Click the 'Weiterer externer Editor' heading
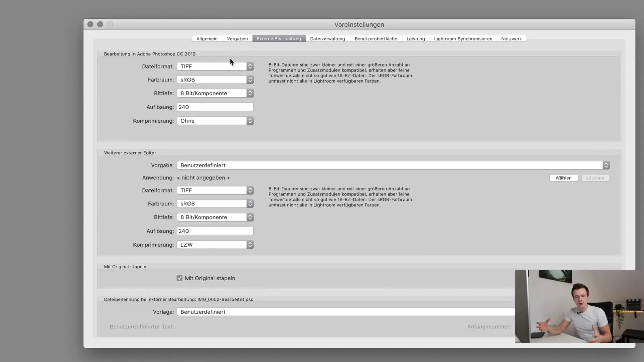The image size is (644, 362). [x=130, y=153]
